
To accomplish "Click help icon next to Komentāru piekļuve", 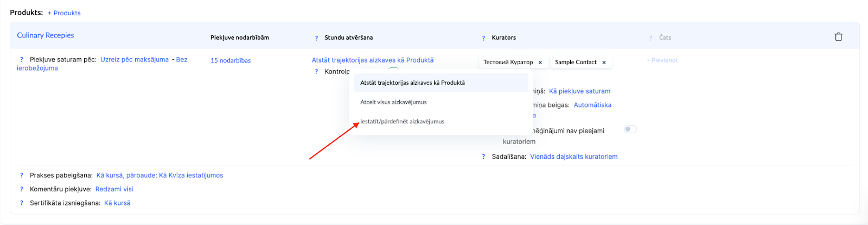I will coord(22,189).
